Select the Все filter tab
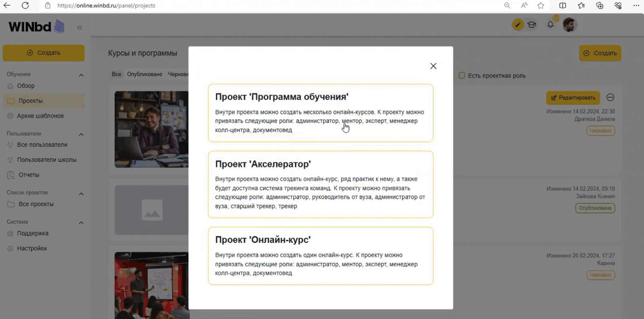This screenshot has height=319, width=644. (x=116, y=74)
